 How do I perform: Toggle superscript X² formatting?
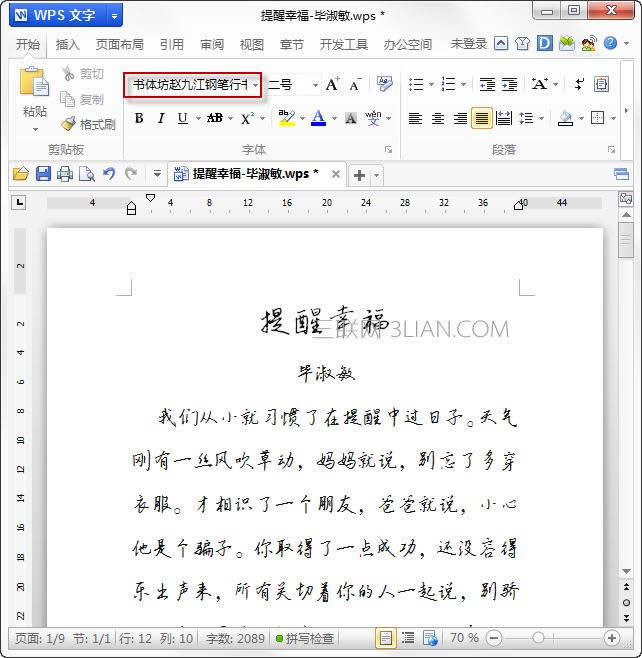click(x=248, y=118)
